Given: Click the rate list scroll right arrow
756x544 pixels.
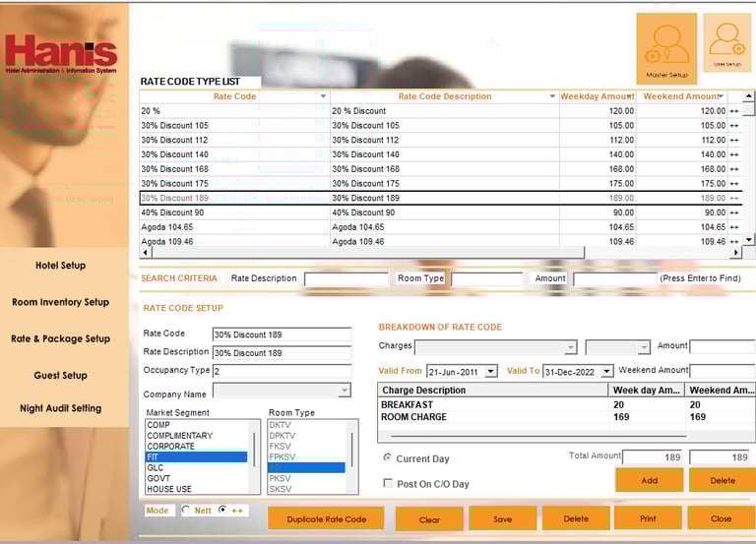Looking at the screenshot, I should tap(735, 252).
